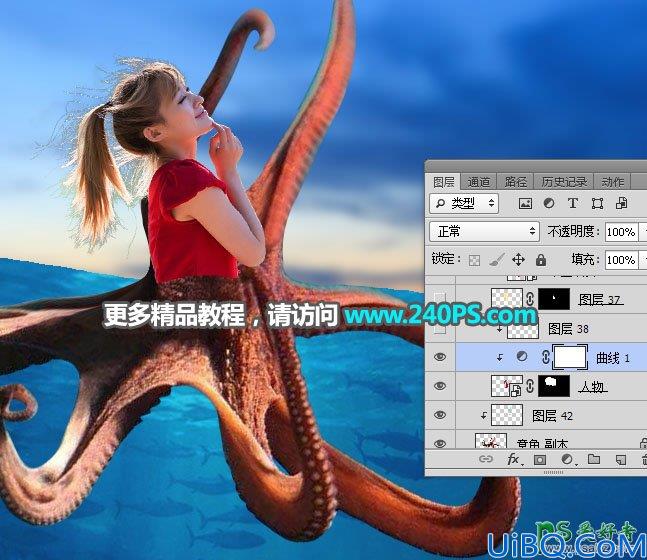647x560 pixels.
Task: Filter layers by shape icon
Action: tap(597, 203)
